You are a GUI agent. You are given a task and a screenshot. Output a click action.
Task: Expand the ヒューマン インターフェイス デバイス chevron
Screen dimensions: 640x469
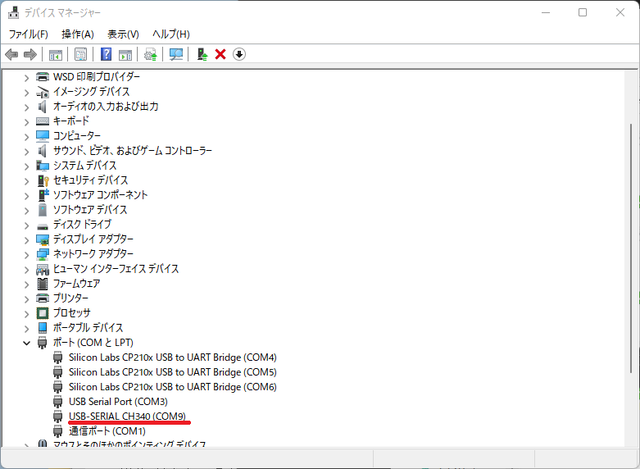point(27,269)
